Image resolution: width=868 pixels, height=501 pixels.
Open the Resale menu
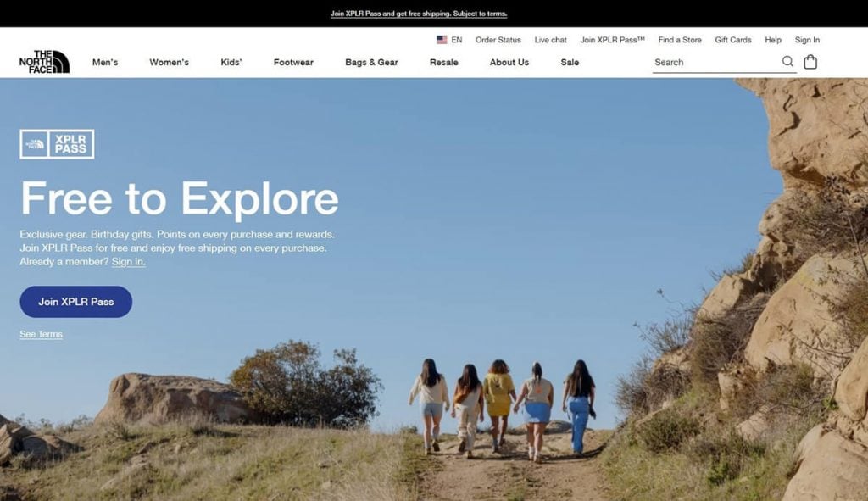point(444,63)
